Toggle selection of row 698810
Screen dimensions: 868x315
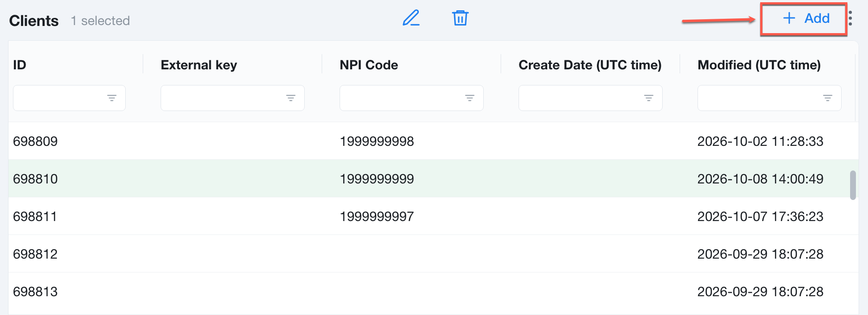point(433,179)
